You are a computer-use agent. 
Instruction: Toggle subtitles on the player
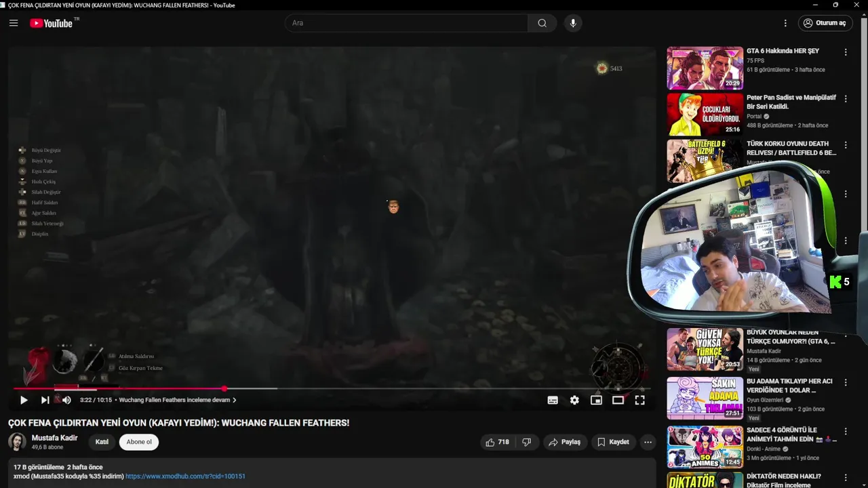(553, 400)
